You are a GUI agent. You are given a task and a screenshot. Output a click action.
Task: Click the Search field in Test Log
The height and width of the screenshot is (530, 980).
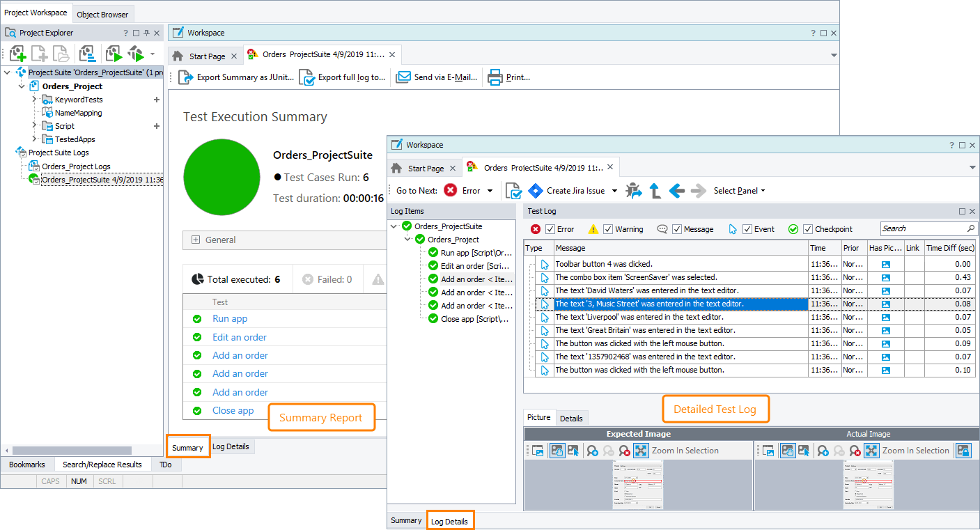pyautogui.click(x=929, y=228)
